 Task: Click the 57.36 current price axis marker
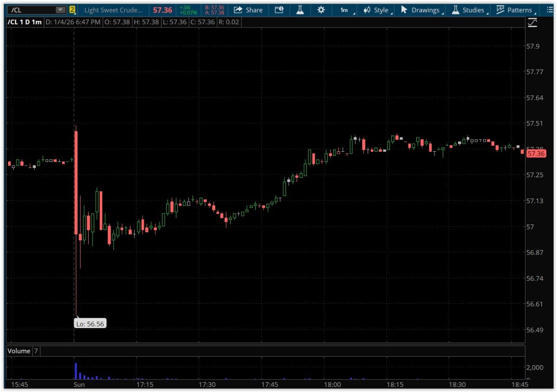(536, 154)
